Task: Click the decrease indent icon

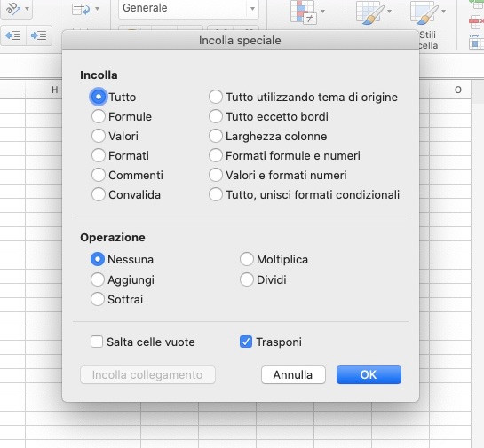Action: click(13, 35)
